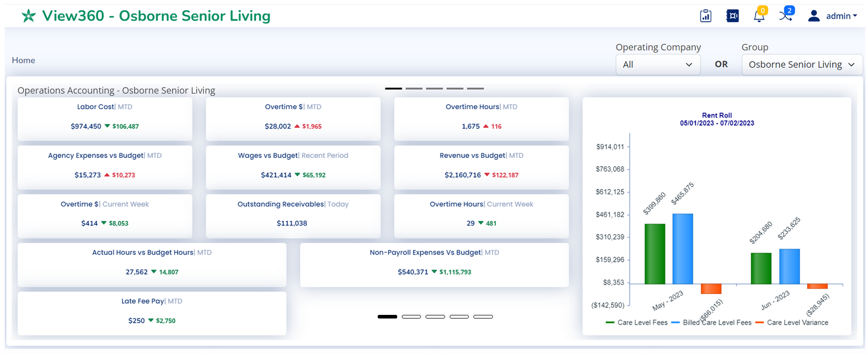868x354 pixels.
Task: Click Overtime Hours MTD red up arrow
Action: click(486, 126)
